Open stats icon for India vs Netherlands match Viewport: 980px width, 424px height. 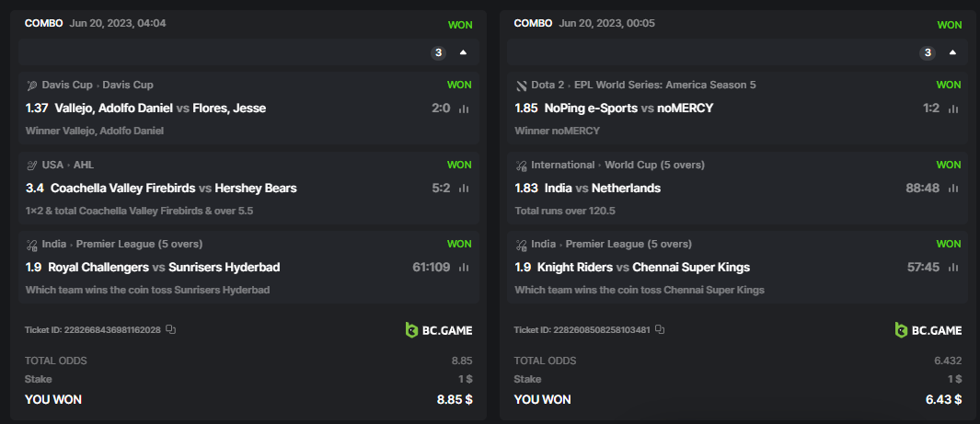coord(953,189)
